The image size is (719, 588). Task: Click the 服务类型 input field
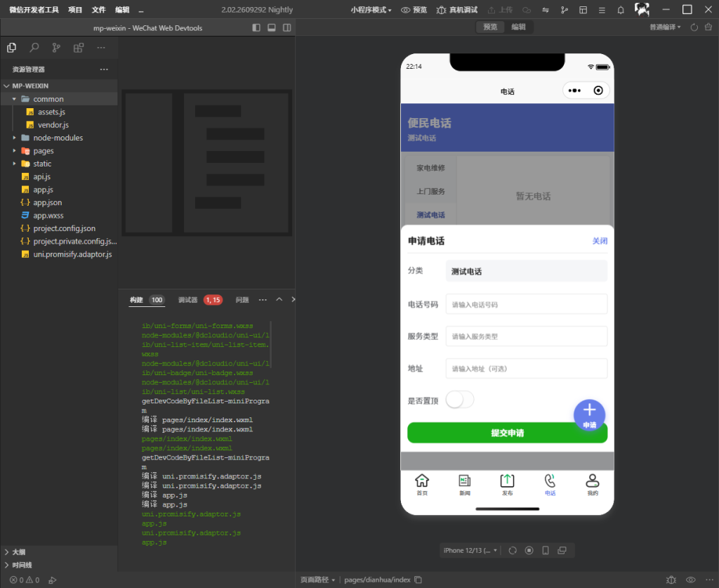coord(527,337)
